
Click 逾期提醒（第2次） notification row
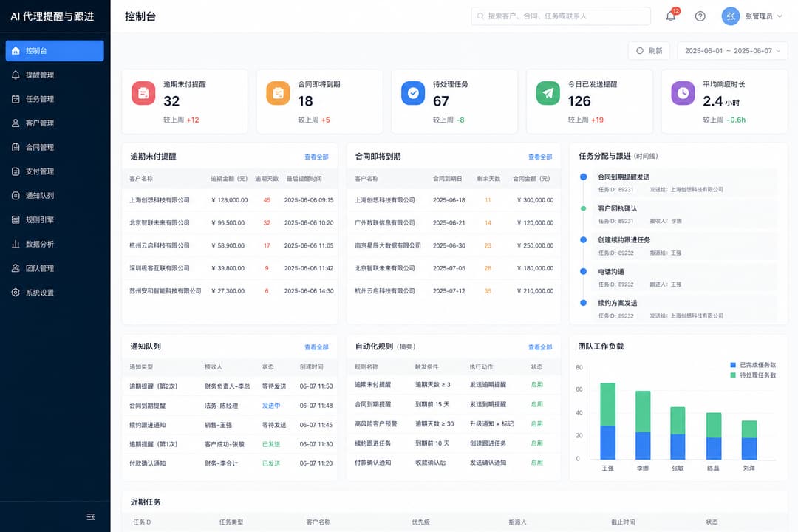pyautogui.click(x=230, y=386)
